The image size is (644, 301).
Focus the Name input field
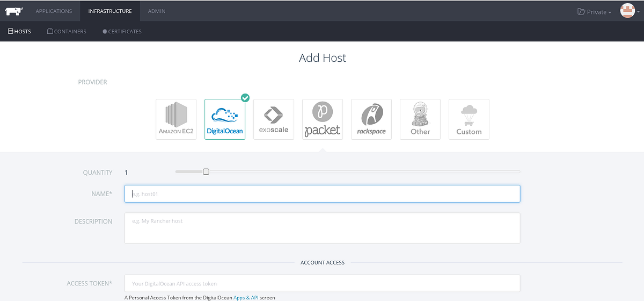click(322, 194)
